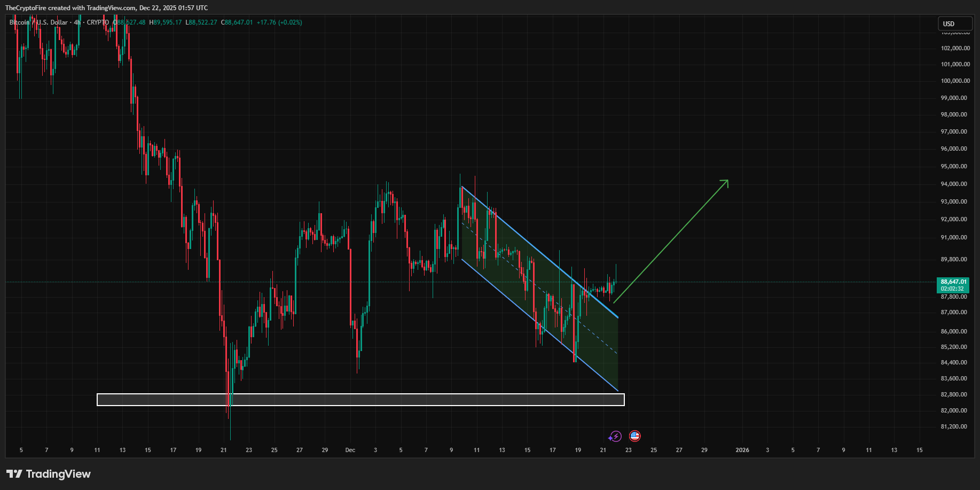Click the candle countdown timer 02:02:32
The image size is (980, 490).
pos(953,289)
